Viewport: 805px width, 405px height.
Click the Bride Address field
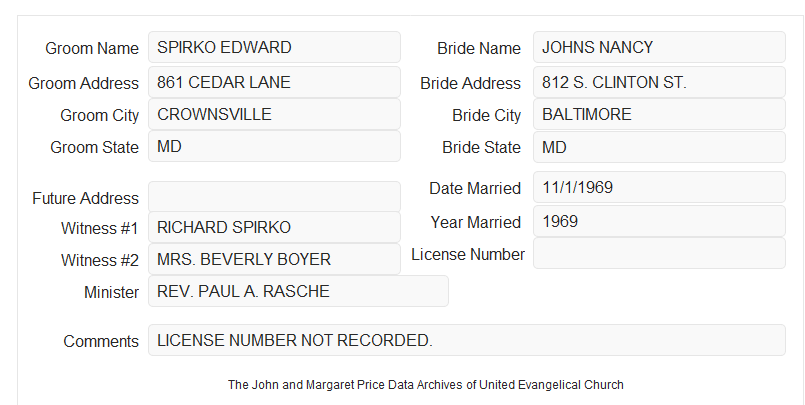coord(659,82)
